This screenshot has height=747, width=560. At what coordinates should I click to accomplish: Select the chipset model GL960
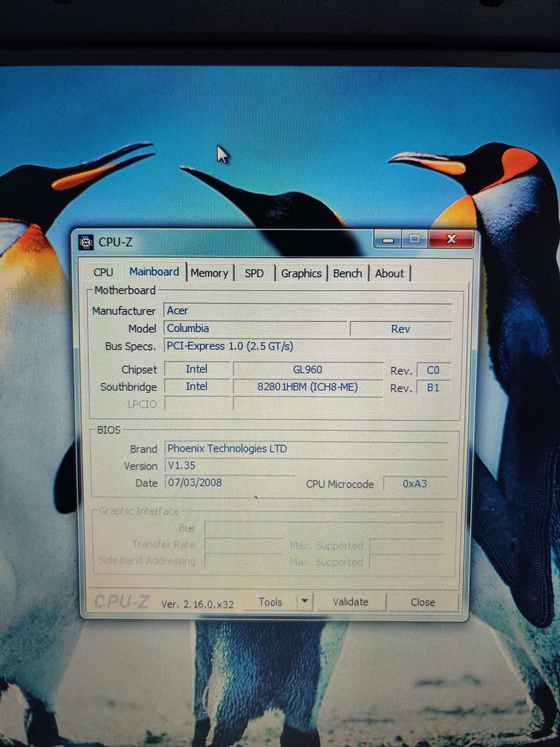click(x=308, y=370)
